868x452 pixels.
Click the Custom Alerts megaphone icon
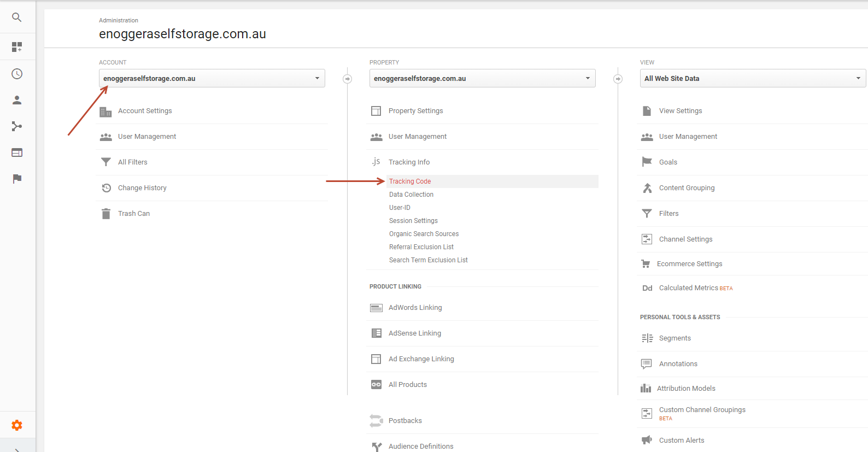[647, 440]
